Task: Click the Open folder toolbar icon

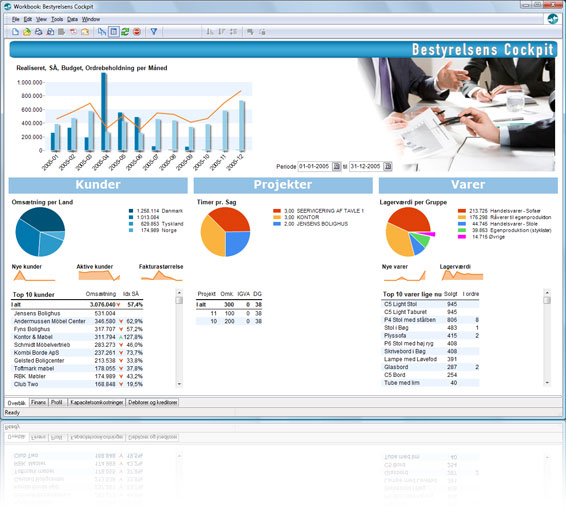Action: 27,32
